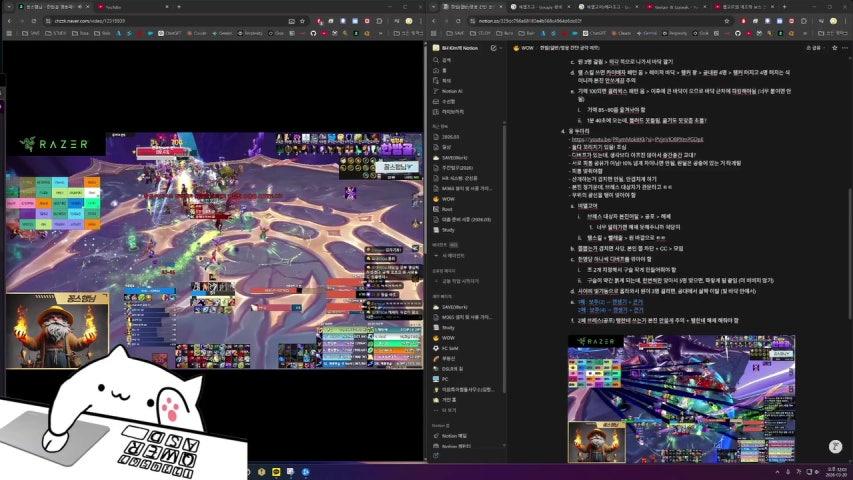Open profile avatar in chzzk Chrome window
Image resolution: width=853 pixels, height=480 pixels.
coord(409,21)
